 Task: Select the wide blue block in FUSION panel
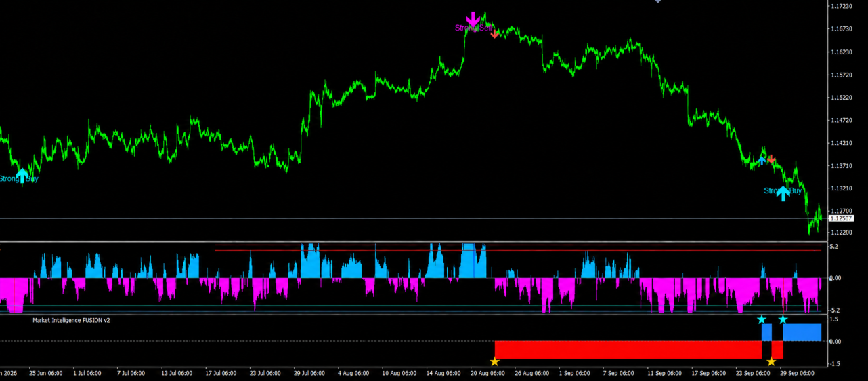pos(802,332)
